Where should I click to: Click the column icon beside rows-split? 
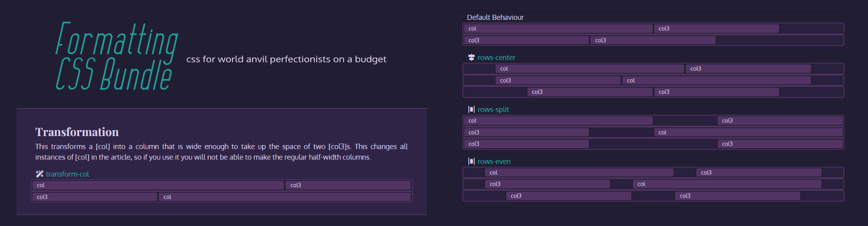coord(472,109)
